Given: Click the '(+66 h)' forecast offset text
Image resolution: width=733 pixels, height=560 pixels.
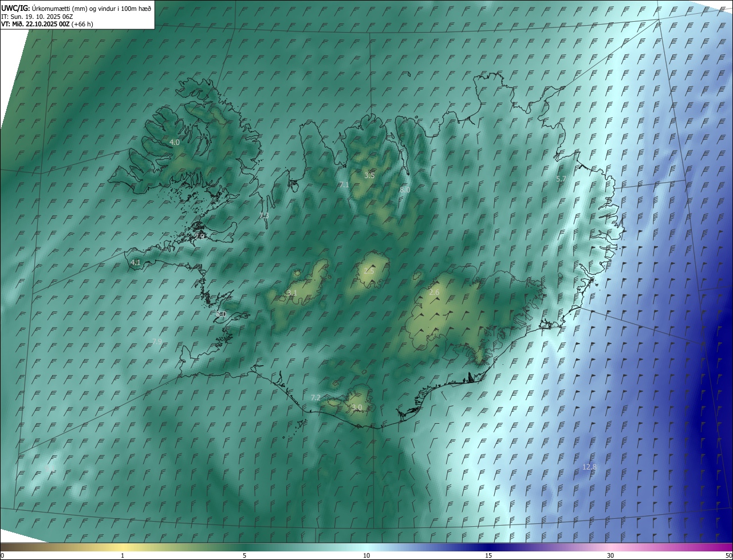Looking at the screenshot, I should [x=81, y=24].
